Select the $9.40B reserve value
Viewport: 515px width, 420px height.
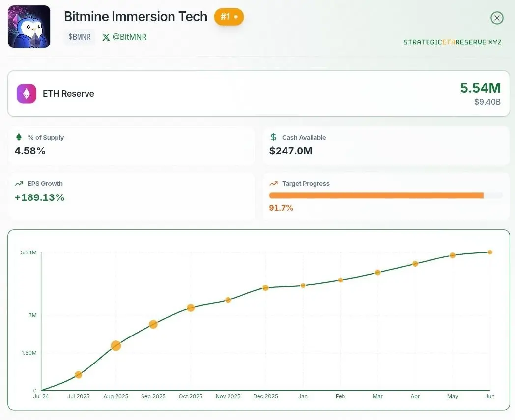coord(487,102)
